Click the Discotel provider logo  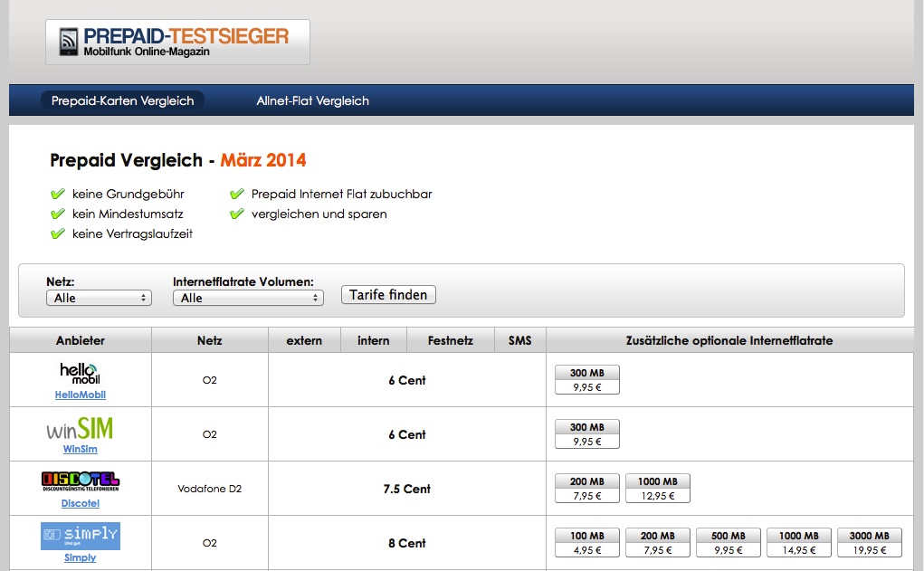pos(81,481)
